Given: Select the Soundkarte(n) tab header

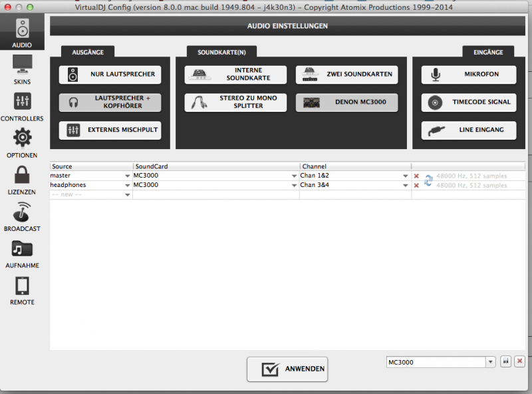Looking at the screenshot, I should click(x=221, y=52).
